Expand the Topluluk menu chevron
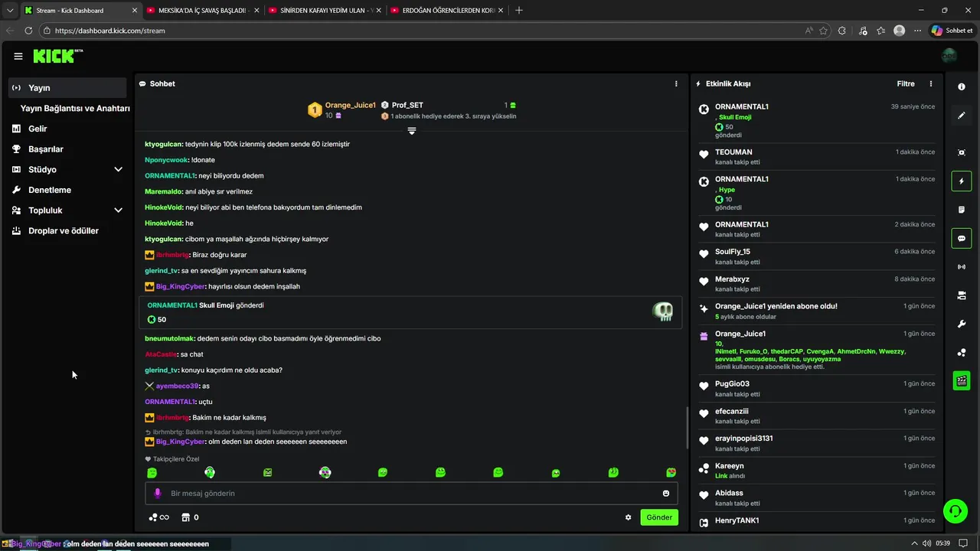 (x=118, y=210)
